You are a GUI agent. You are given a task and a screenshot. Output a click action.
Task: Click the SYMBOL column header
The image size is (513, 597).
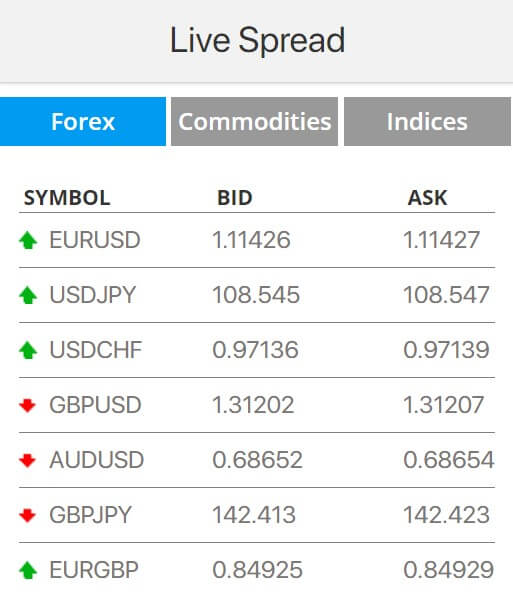pos(67,198)
